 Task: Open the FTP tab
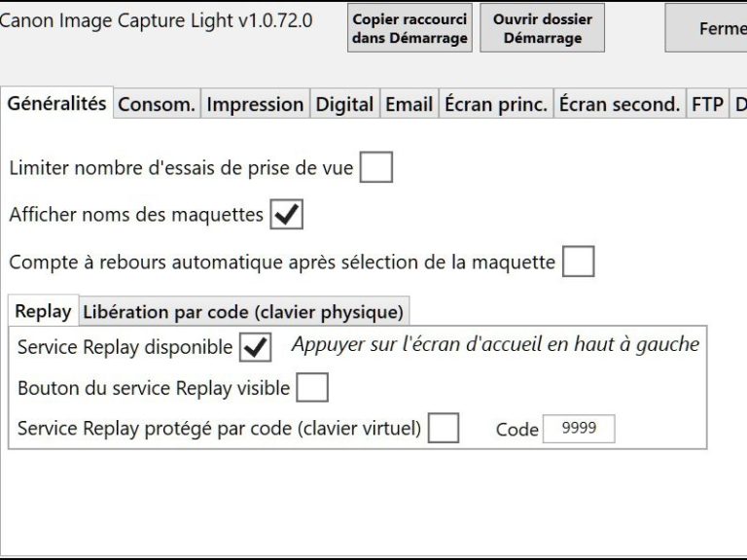(707, 105)
